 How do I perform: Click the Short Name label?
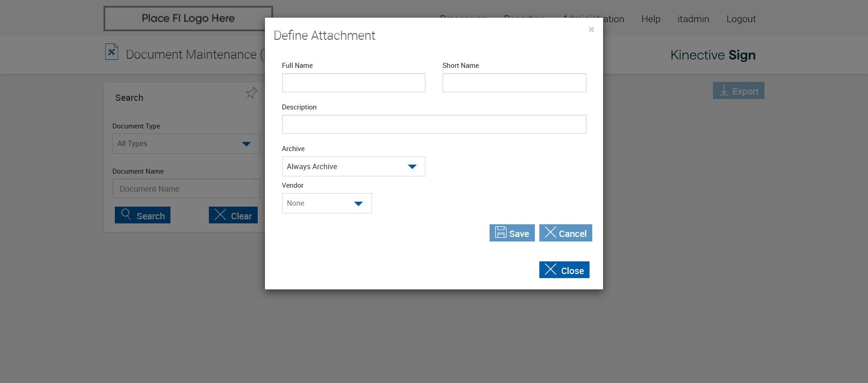[x=460, y=66]
